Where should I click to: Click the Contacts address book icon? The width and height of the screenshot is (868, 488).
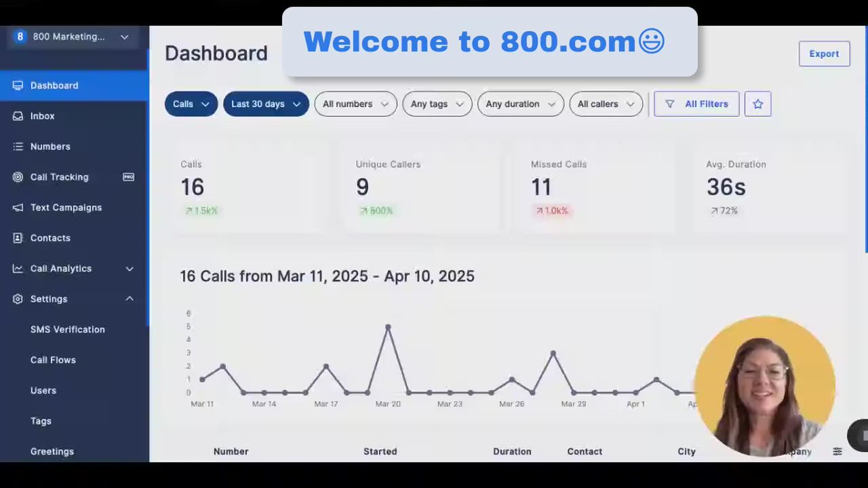(18, 238)
